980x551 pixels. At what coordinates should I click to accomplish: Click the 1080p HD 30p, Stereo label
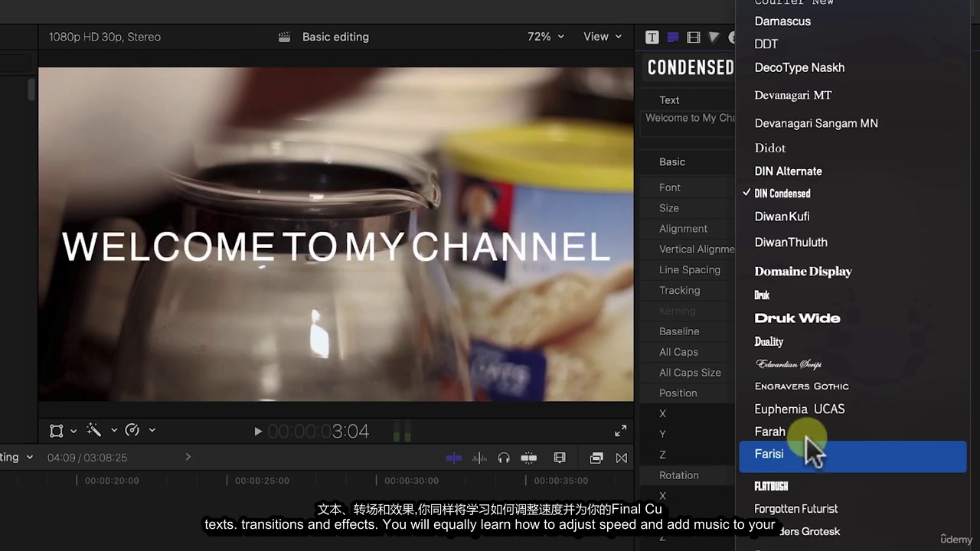105,37
